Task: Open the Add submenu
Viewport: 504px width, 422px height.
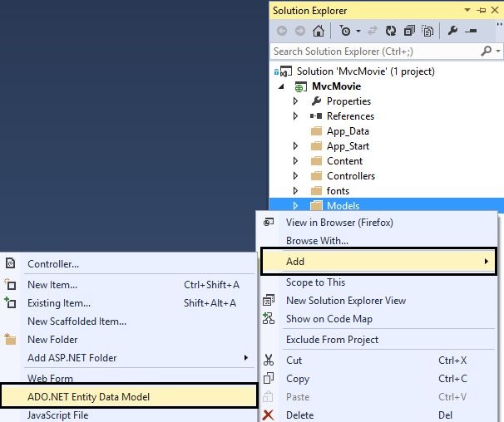Action: (x=378, y=262)
